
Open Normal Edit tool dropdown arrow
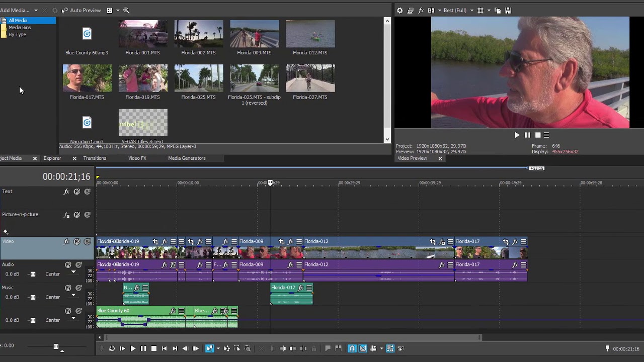click(x=218, y=348)
